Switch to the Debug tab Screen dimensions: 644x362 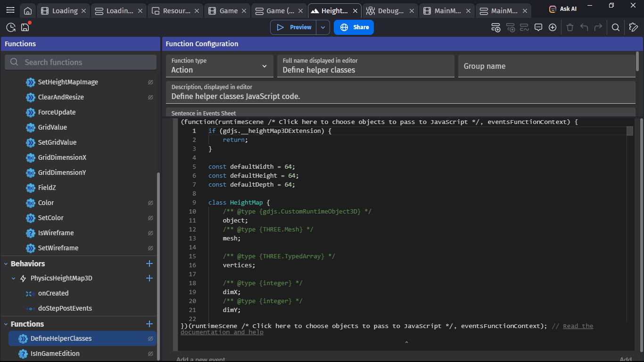coord(390,11)
